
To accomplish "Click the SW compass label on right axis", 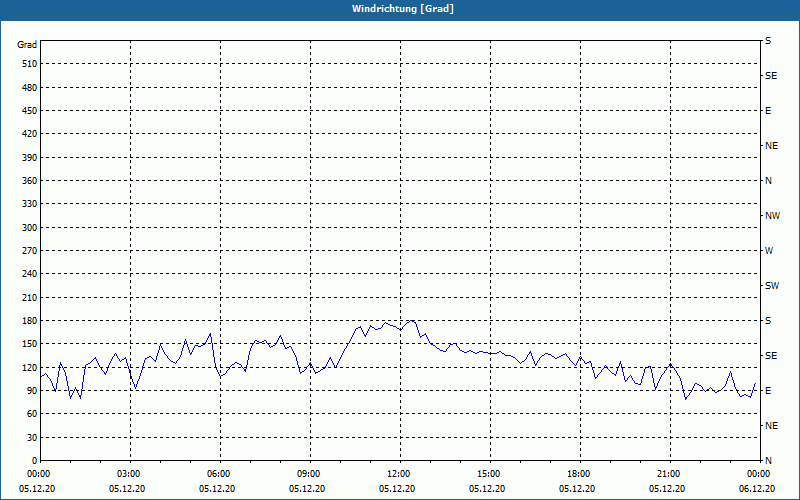I will pos(772,286).
